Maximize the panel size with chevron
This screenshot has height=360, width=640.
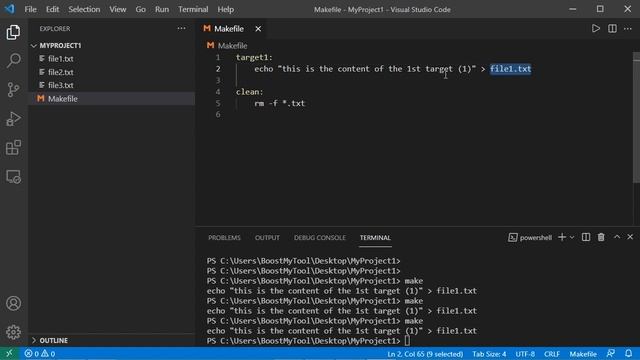(x=617, y=237)
